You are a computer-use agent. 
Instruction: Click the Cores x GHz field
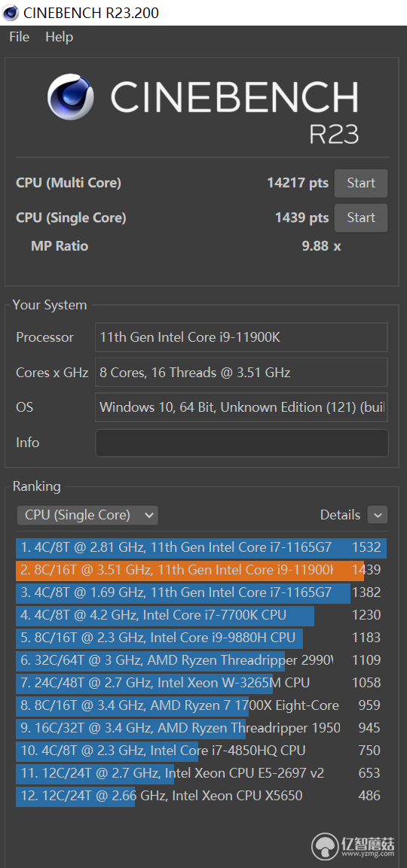(x=242, y=373)
